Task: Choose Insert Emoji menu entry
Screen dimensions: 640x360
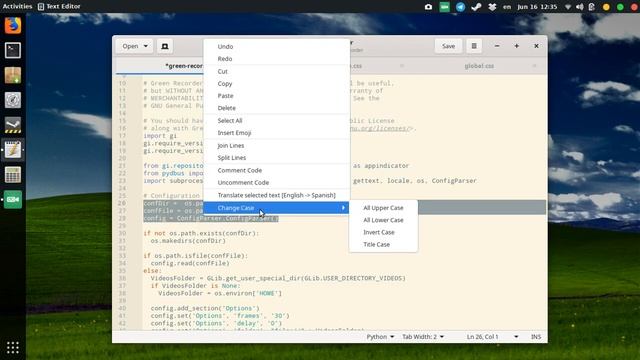Action: [276, 133]
